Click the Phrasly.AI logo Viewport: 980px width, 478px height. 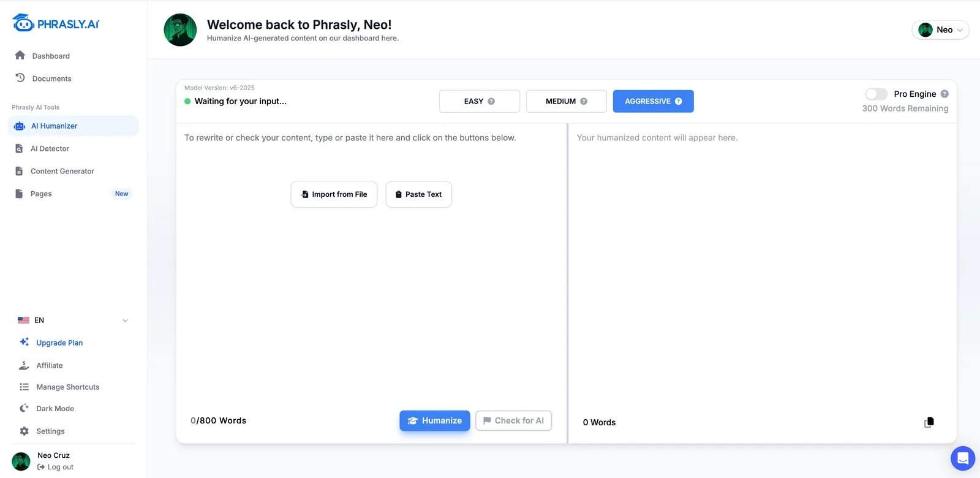tap(55, 23)
